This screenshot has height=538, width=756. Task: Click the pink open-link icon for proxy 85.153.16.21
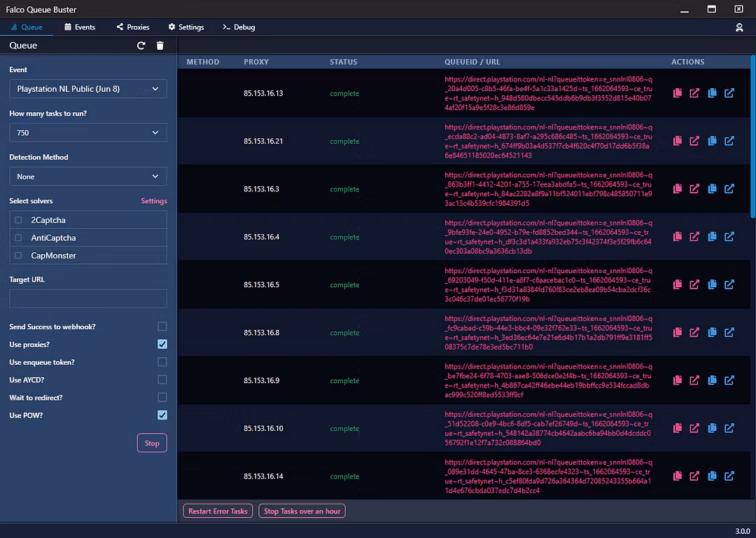[x=694, y=141]
